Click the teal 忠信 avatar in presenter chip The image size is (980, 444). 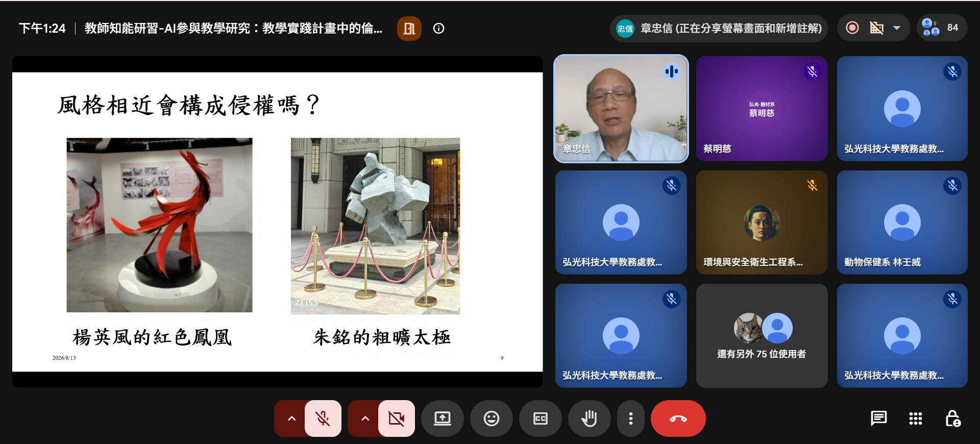click(x=625, y=28)
